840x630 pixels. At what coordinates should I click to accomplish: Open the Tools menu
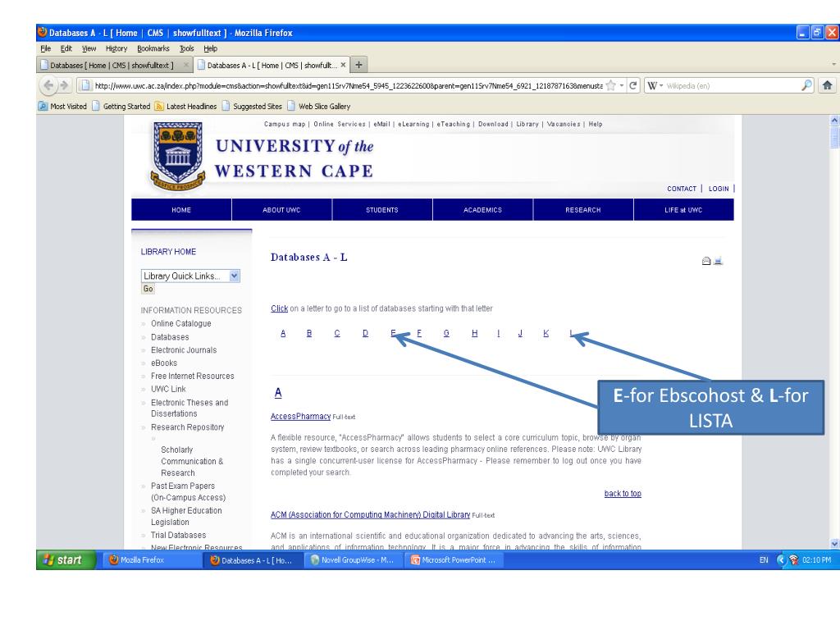pyautogui.click(x=186, y=48)
